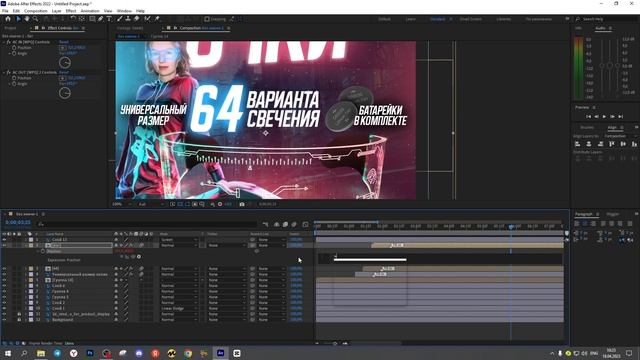Toggle the Angle stopwatch under AC IN Controls

coord(14,53)
